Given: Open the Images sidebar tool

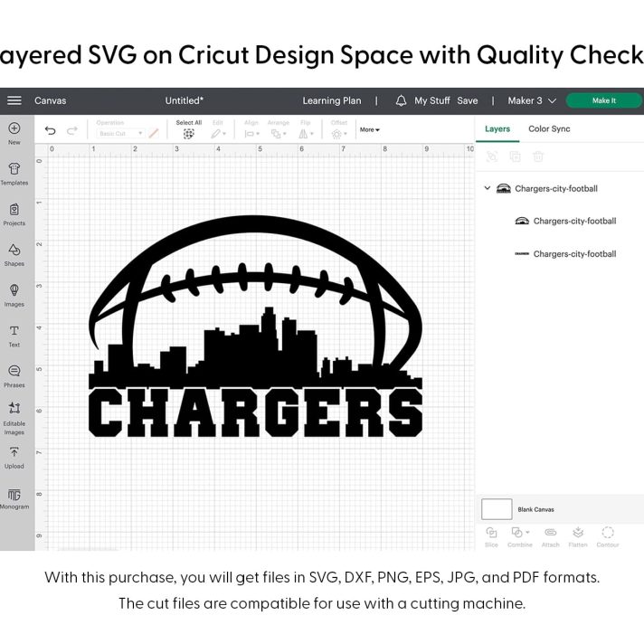Looking at the screenshot, I should (14, 296).
